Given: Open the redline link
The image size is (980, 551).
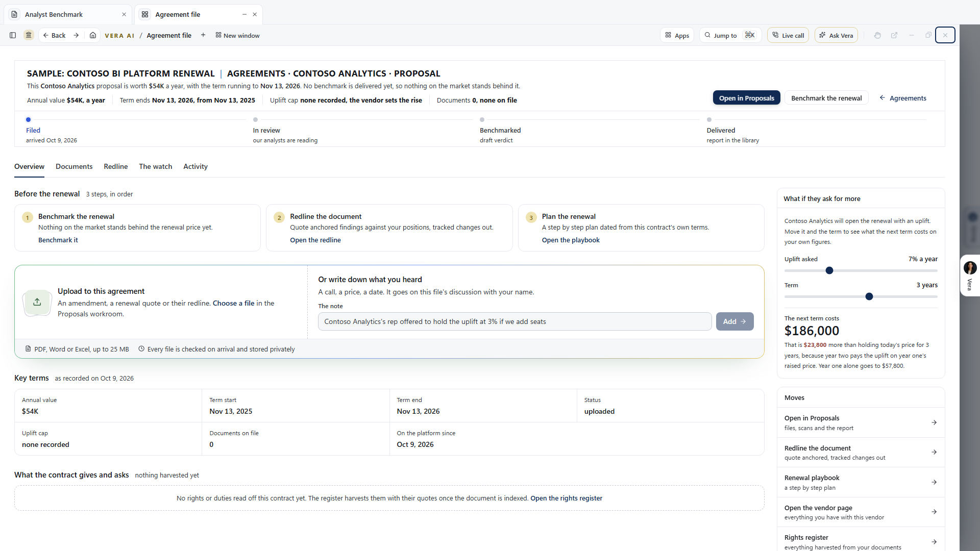Looking at the screenshot, I should [315, 240].
